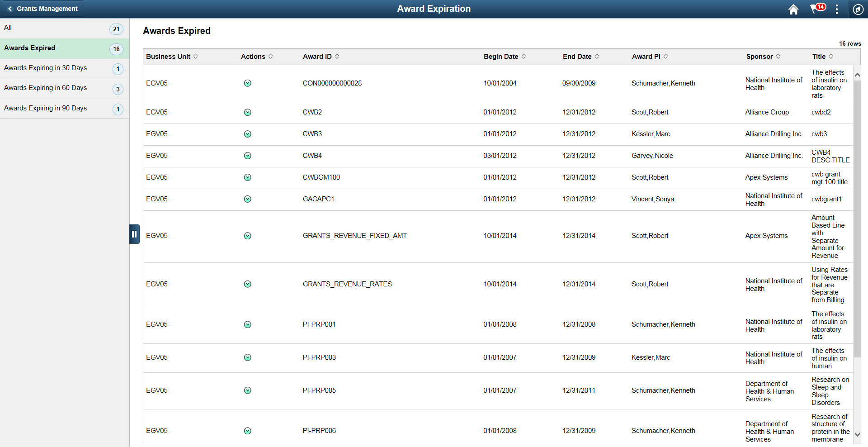Click the back arrow next to Grants Management
868x447 pixels.
pyautogui.click(x=10, y=9)
